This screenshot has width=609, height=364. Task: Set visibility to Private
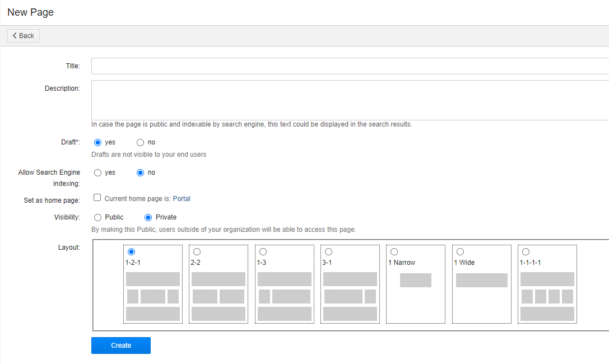[x=148, y=218]
